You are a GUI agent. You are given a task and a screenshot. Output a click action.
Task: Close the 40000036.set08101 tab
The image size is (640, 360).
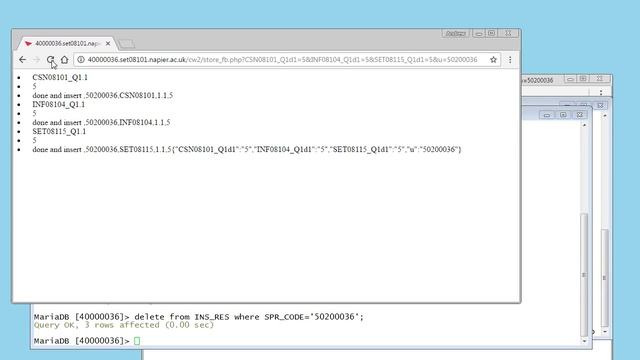[108, 43]
